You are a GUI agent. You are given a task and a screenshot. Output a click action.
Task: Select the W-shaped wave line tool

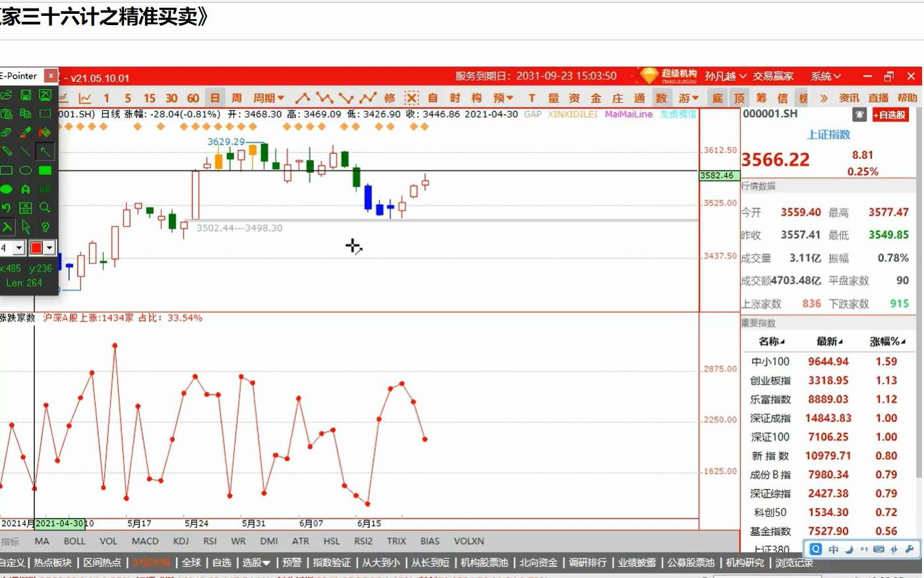324,98
